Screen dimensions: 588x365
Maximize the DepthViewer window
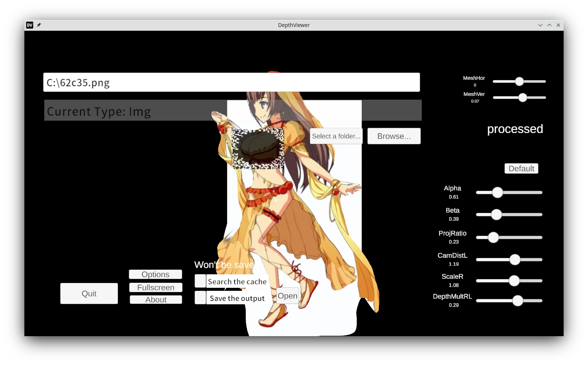549,25
